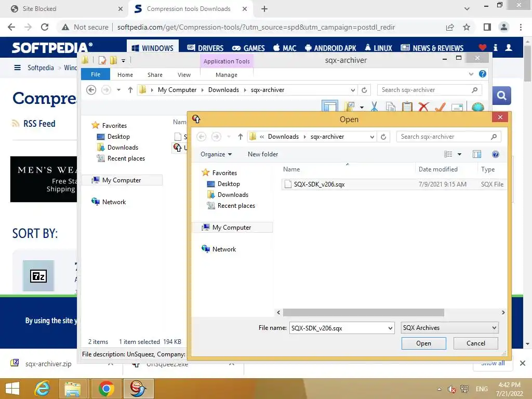Toggle the Chrome side panel icon
532x399 pixels.
point(487,27)
